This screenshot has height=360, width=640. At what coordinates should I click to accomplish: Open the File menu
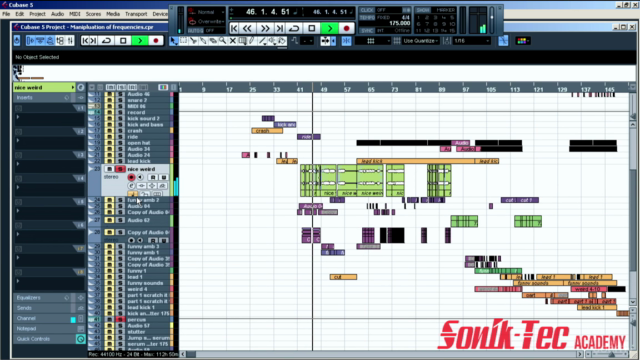pos(6,14)
